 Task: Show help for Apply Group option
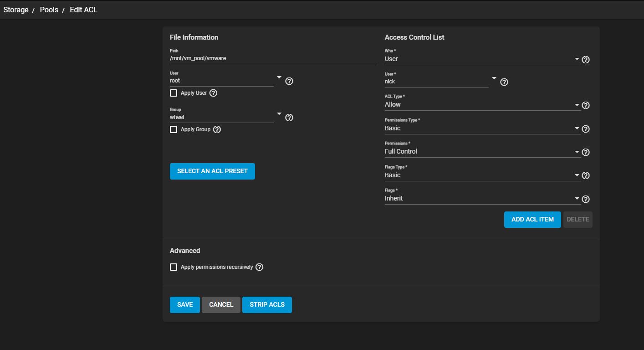[217, 129]
